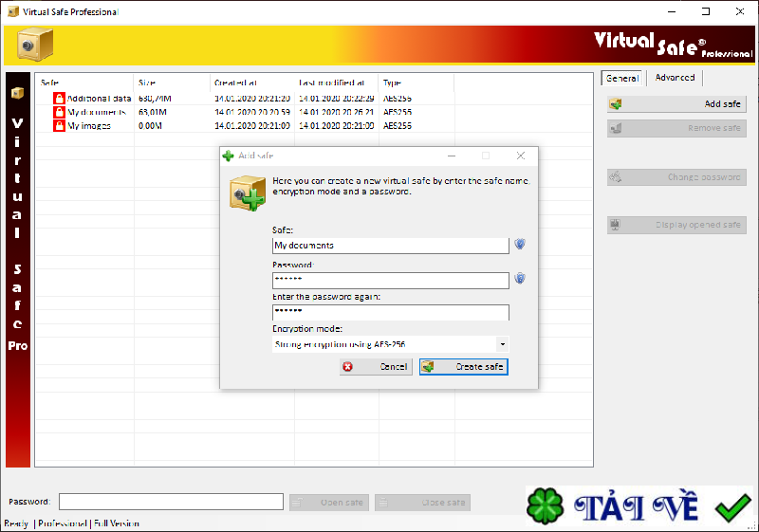This screenshot has height=532, width=759.
Task: Click the Open safe button
Action: click(329, 503)
